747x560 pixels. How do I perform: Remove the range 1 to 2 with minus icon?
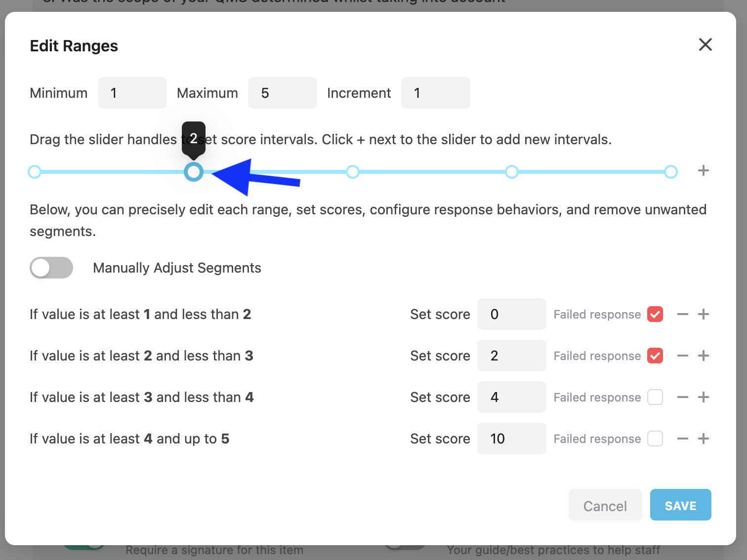pyautogui.click(x=683, y=315)
